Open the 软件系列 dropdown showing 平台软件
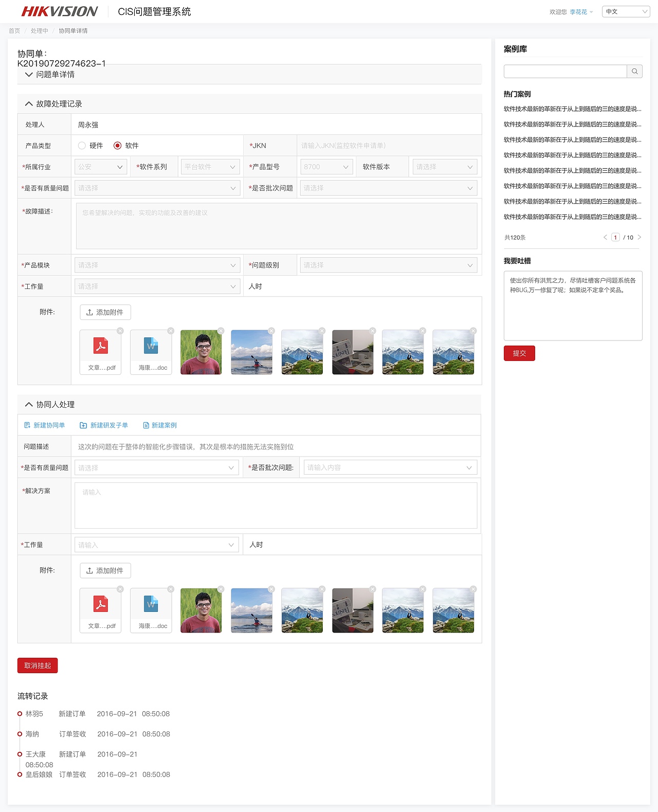This screenshot has height=812, width=658. (210, 167)
